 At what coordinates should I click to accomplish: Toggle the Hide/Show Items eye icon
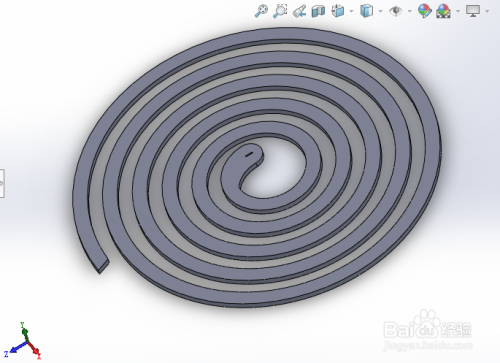395,11
